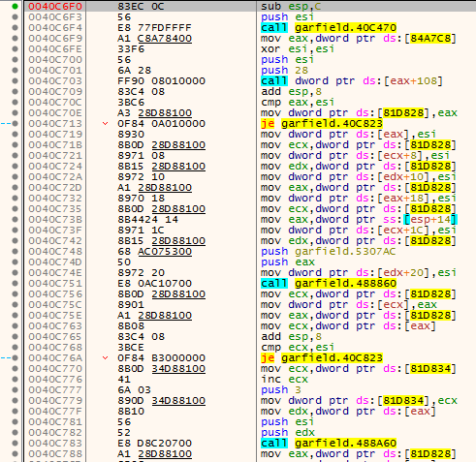Click 'call garfield.40C470' instruction
This screenshot has height=462, width=476.
pos(329,28)
